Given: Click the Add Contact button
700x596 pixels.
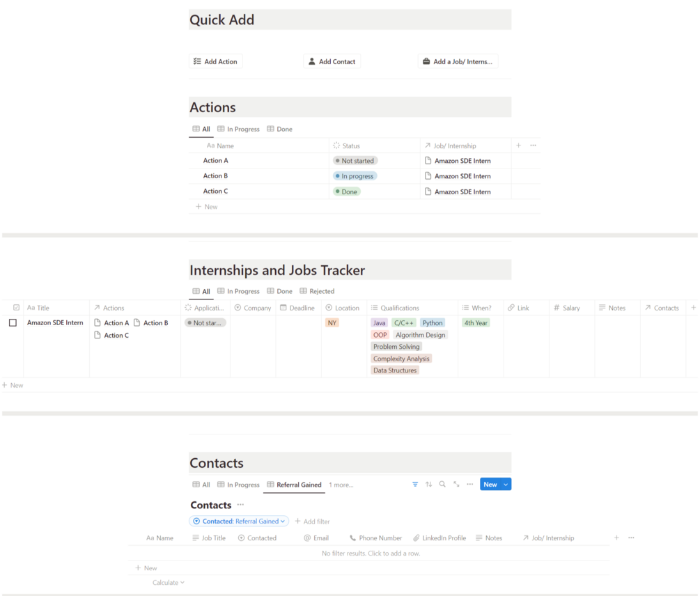Looking at the screenshot, I should point(332,62).
